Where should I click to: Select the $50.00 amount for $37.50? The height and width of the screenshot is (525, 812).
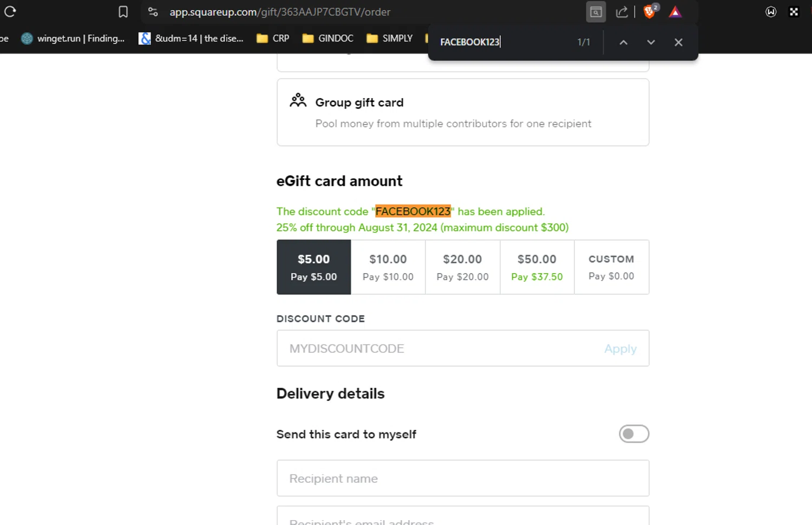(x=537, y=267)
